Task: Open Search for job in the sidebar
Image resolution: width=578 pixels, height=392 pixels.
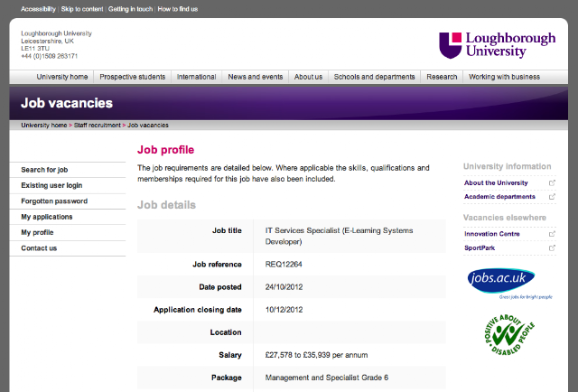Action: (68, 170)
